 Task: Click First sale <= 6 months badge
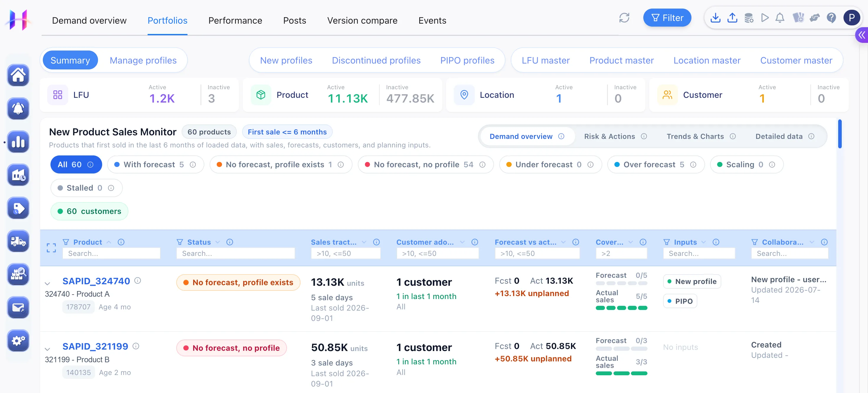click(287, 132)
